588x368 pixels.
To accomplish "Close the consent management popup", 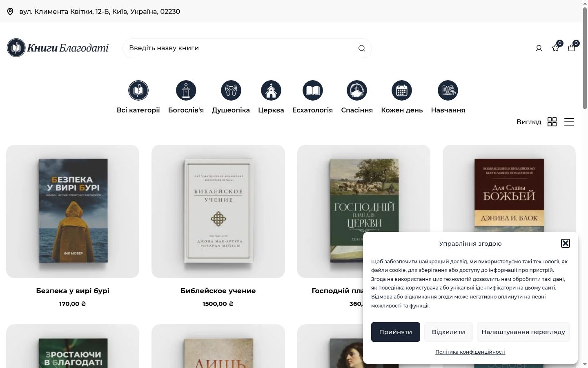I will (566, 243).
